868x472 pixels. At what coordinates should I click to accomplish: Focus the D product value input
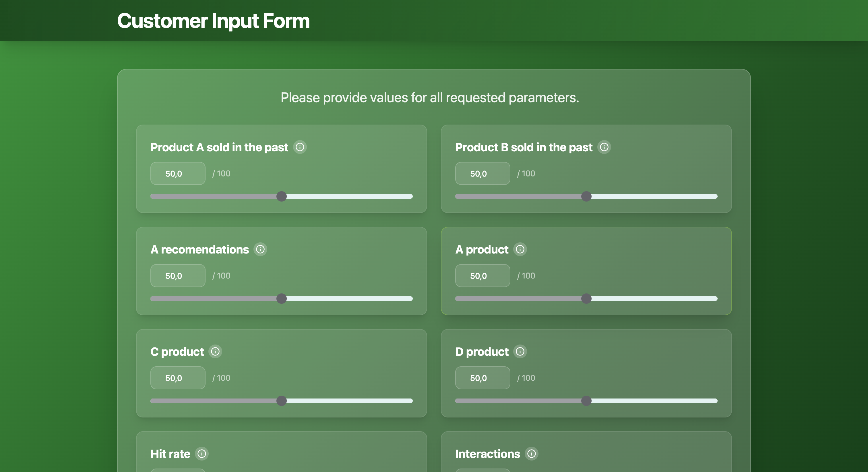482,378
